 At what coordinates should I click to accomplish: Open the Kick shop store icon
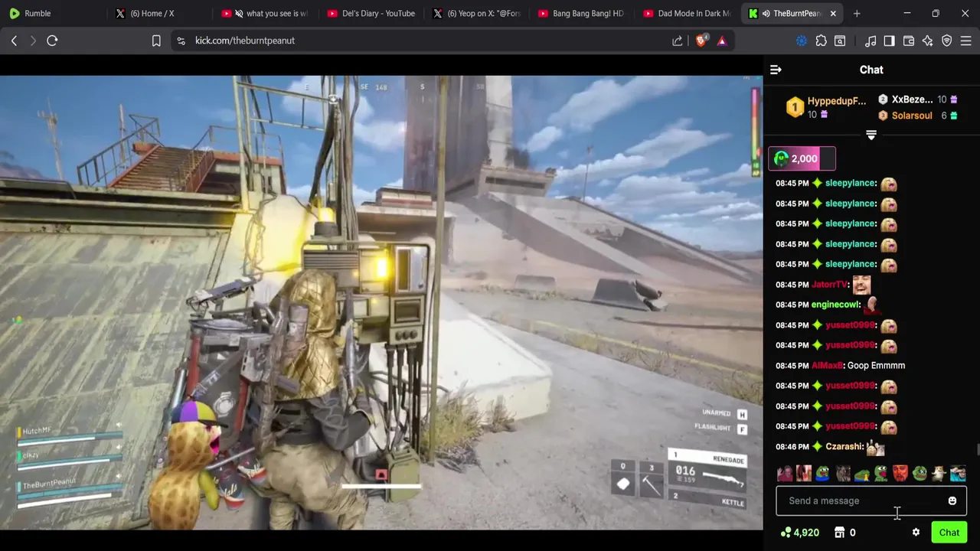tap(840, 533)
